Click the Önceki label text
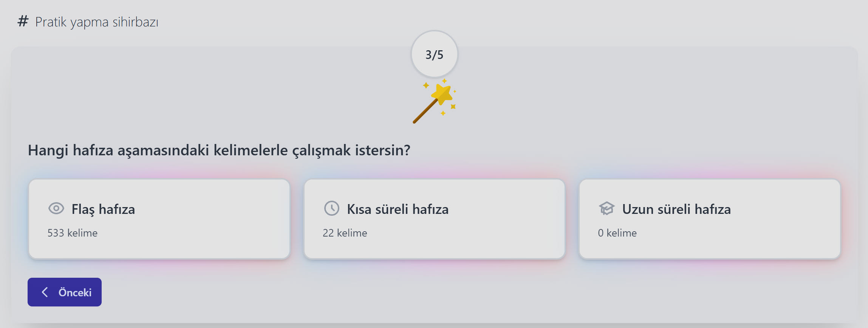Viewport: 868px width, 328px height. click(75, 292)
